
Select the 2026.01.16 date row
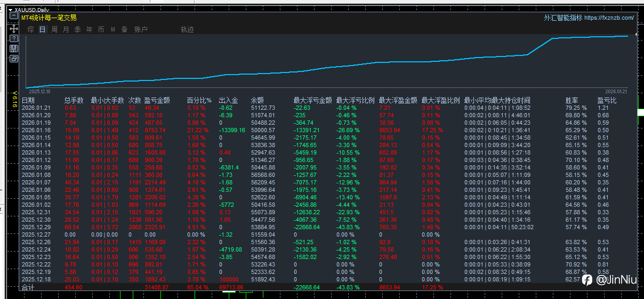coord(35,130)
